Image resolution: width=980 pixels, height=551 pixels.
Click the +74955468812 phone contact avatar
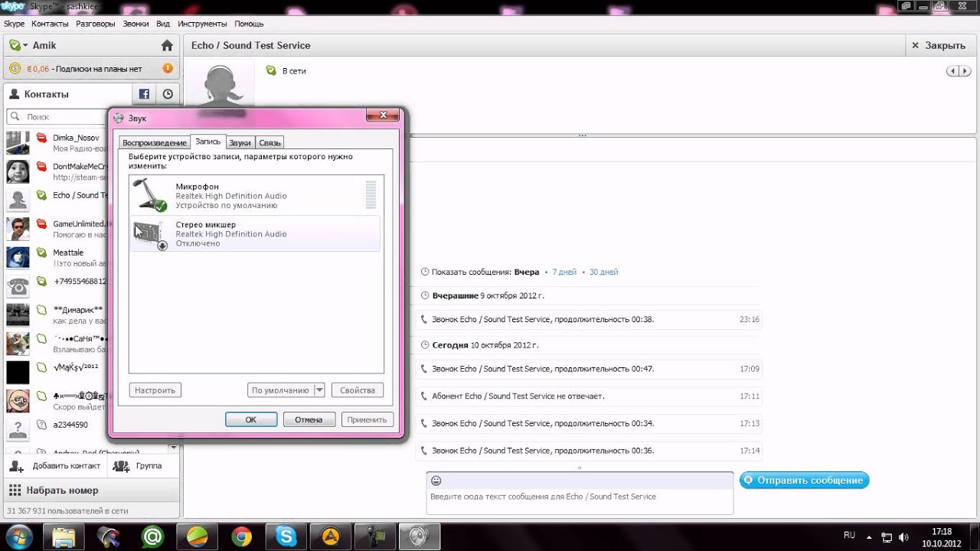[18, 286]
